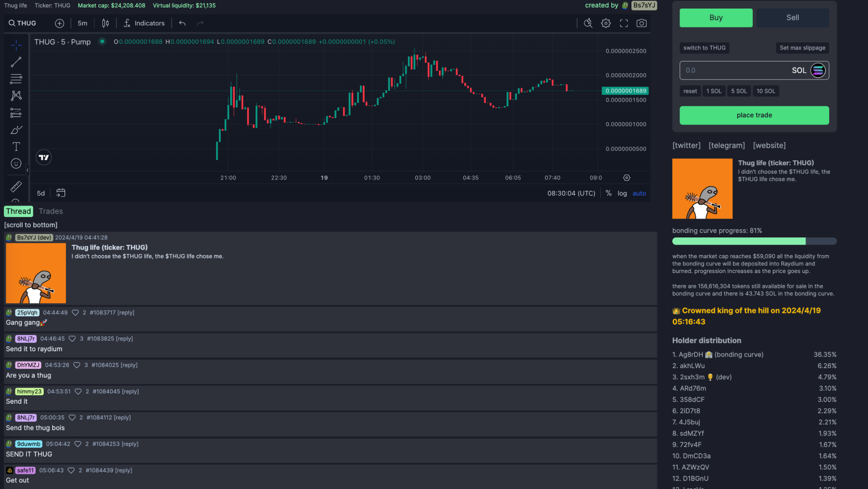Take a chart snapshot with camera icon

coord(641,23)
